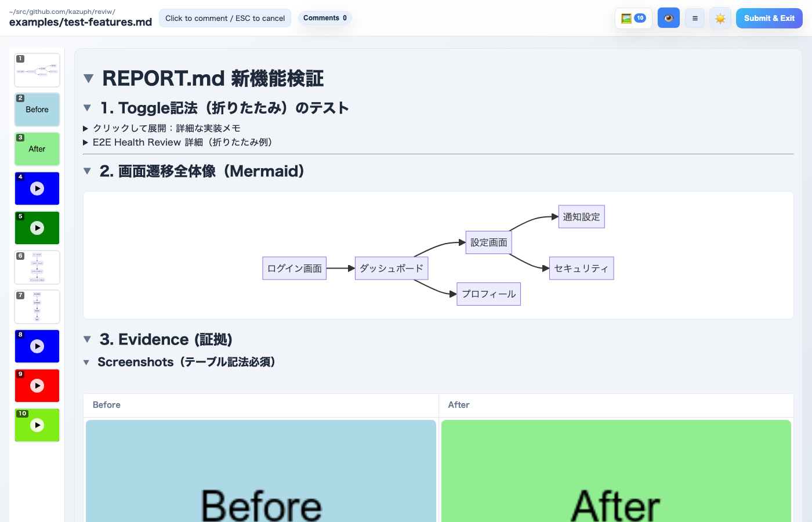Collapse the Screenshots（テーブル記法必須） section
This screenshot has height=522, width=812.
[x=87, y=362]
